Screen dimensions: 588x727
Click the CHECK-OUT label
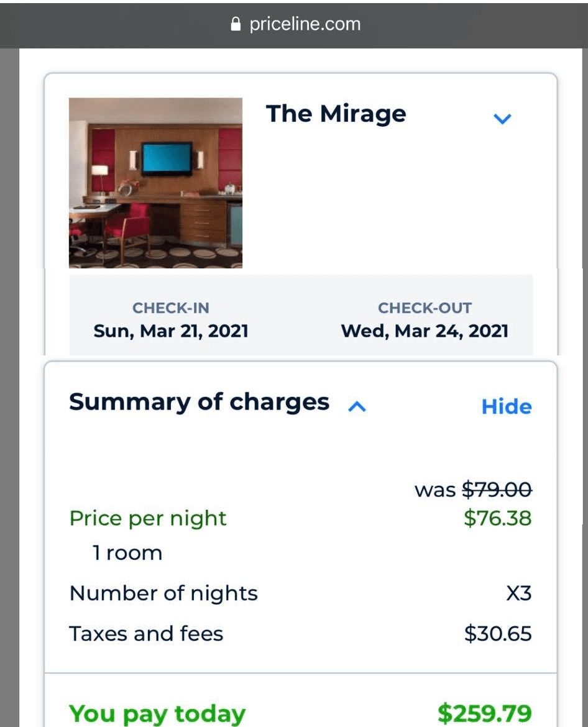425,308
